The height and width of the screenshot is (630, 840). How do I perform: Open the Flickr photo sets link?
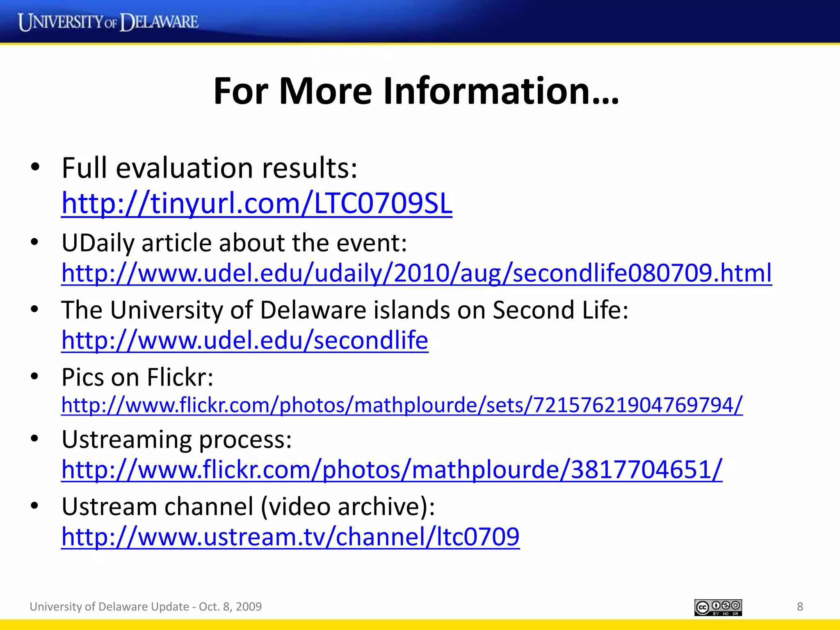[x=402, y=405]
